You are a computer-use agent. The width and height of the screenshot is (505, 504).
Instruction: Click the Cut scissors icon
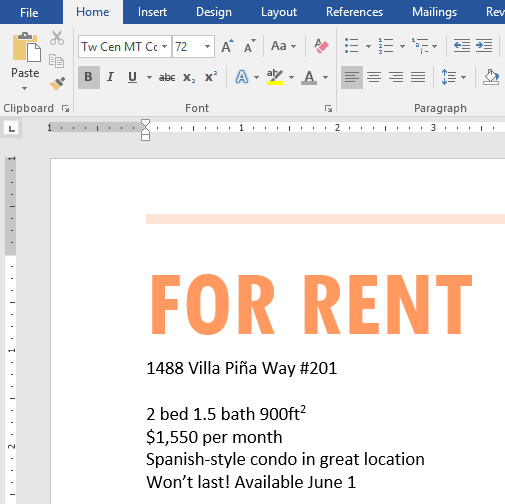(57, 38)
